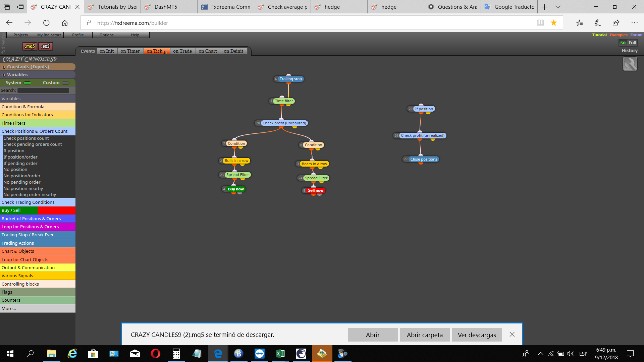The width and height of the screenshot is (644, 362).
Task: Set canvas zoom to 50
Action: click(623, 43)
